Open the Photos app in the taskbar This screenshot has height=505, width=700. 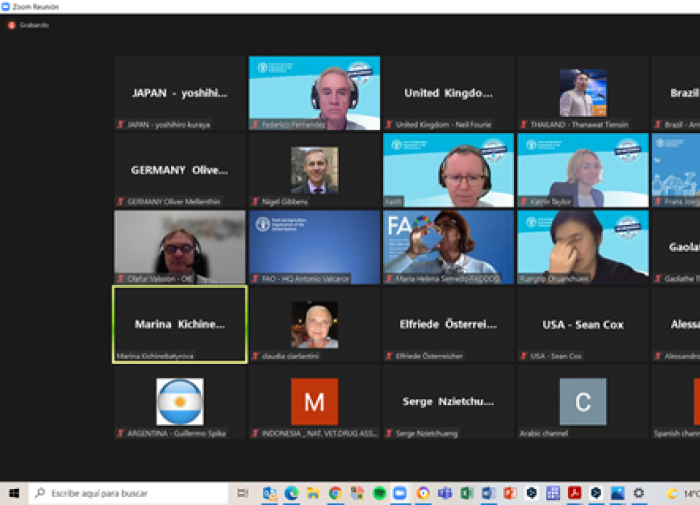(617, 493)
